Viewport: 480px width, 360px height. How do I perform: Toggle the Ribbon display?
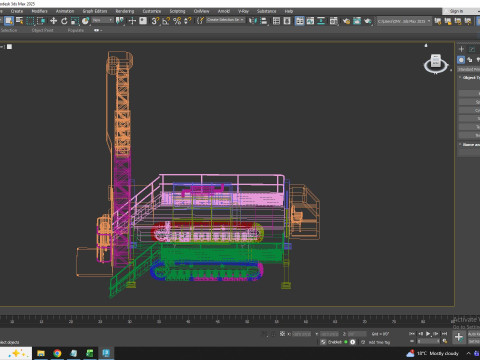click(299, 21)
